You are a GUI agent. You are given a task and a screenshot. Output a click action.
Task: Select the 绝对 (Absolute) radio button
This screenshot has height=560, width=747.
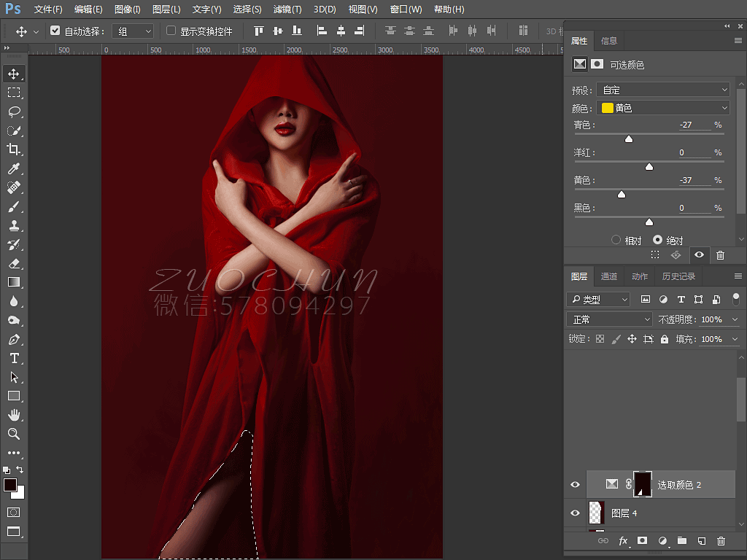pyautogui.click(x=657, y=240)
